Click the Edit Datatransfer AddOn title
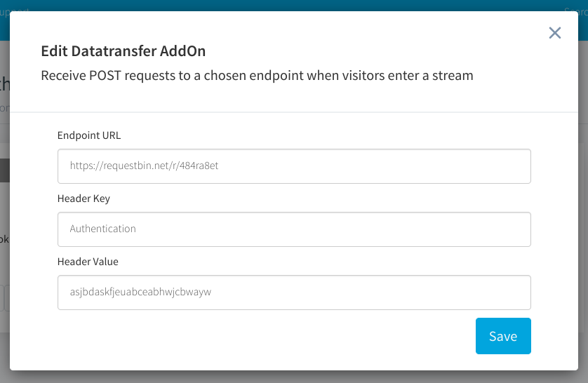This screenshot has width=588, height=383. tap(123, 51)
